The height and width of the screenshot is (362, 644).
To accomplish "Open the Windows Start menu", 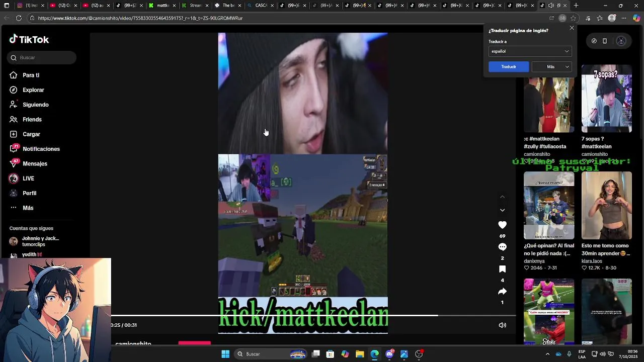I will point(225,354).
